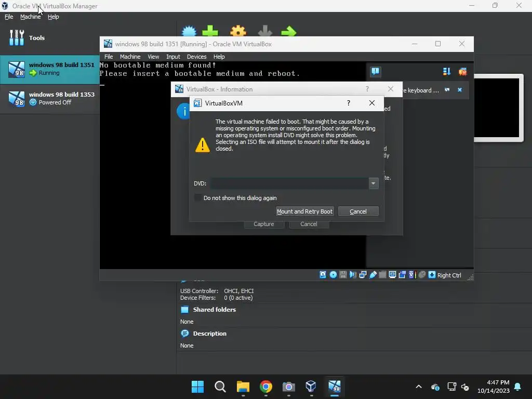Close the VirtualBoxVM dialog with X
532x399 pixels.
372,103
